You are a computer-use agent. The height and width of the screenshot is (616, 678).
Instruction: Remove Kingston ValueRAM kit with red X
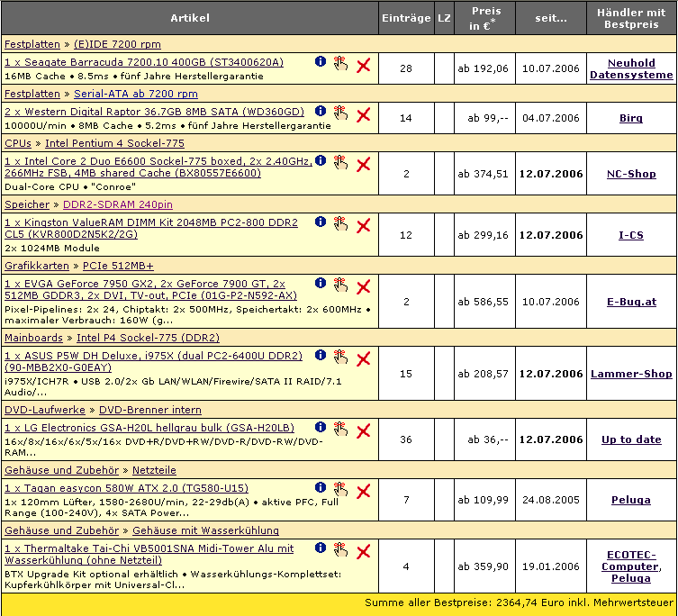click(x=364, y=225)
